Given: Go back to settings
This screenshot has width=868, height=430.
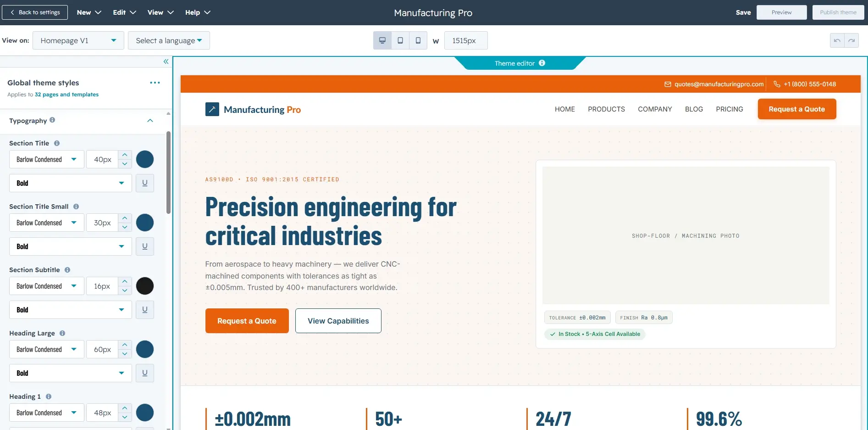Looking at the screenshot, I should coord(35,12).
